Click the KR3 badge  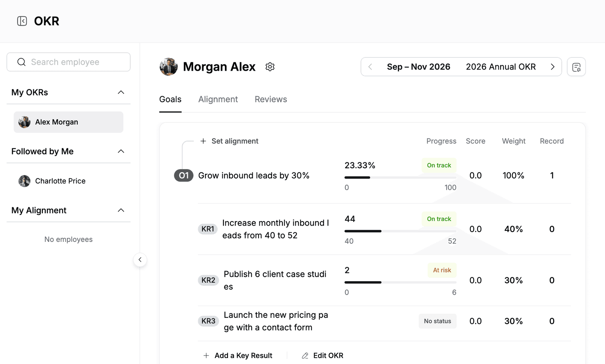point(208,321)
